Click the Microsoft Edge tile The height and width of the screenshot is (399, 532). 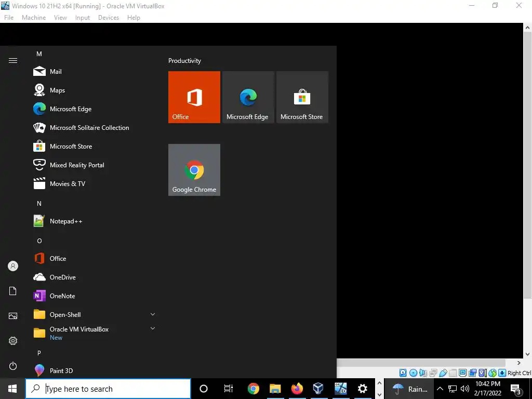pyautogui.click(x=248, y=97)
